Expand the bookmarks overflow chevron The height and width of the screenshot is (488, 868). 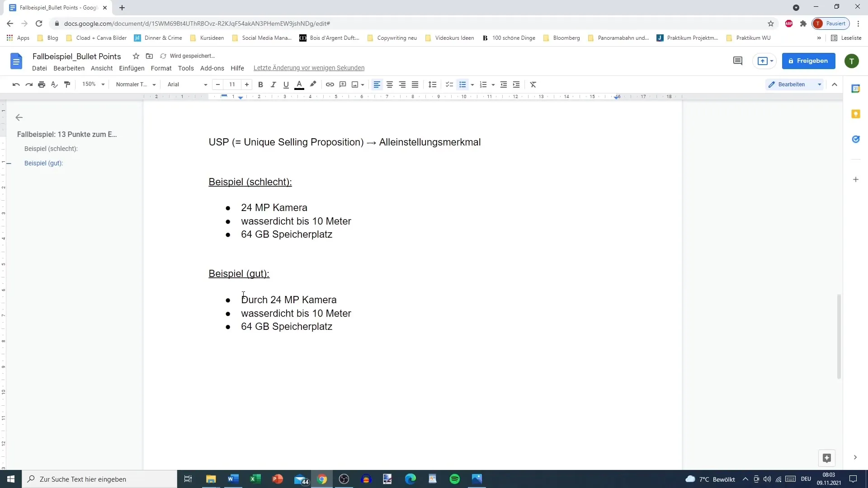pos(819,38)
